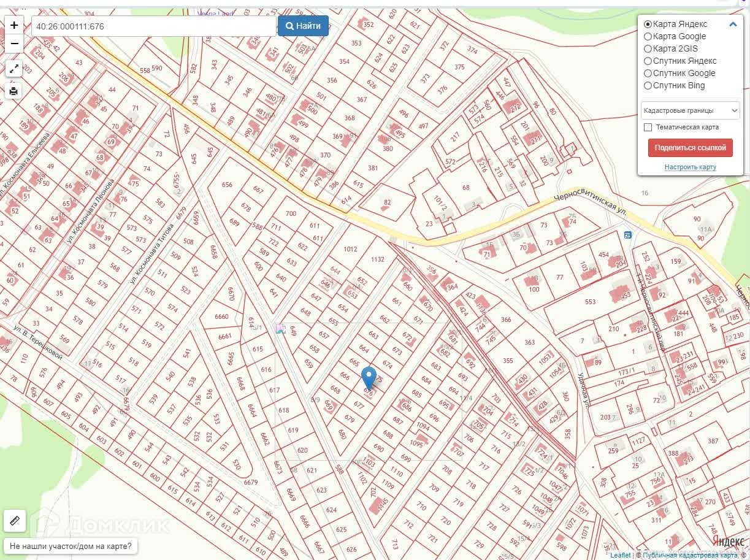Toggle fullscreen map view icon
Viewport: 750px width, 560px height.
(x=14, y=68)
